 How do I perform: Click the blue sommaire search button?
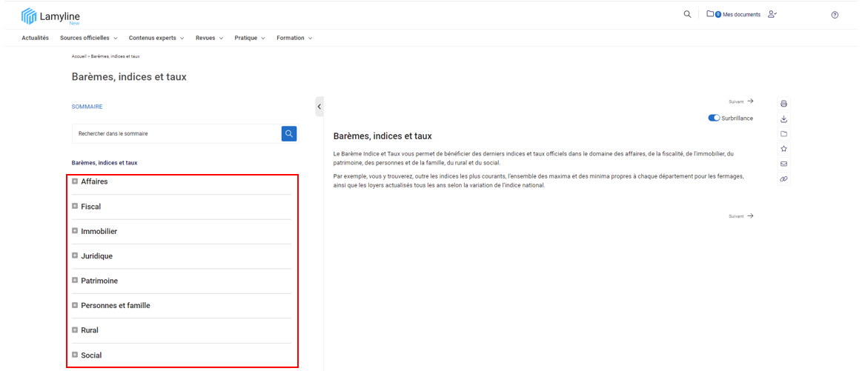(289, 133)
